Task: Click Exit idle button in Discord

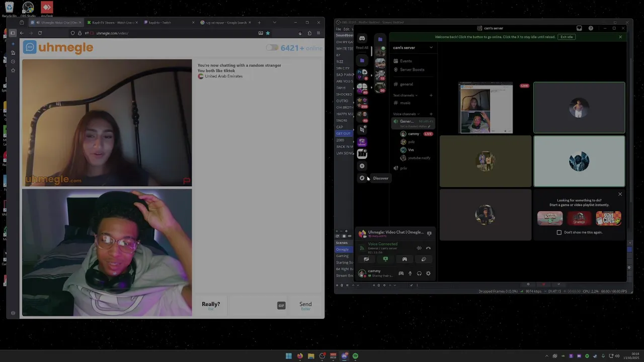Action: coord(567,37)
